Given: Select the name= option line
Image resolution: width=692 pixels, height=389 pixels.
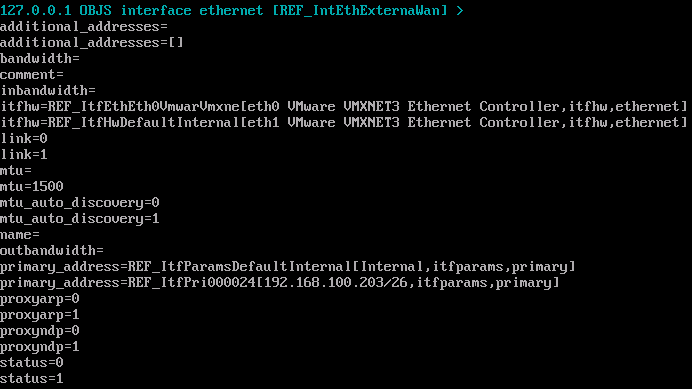Looking at the screenshot, I should [x=20, y=234].
